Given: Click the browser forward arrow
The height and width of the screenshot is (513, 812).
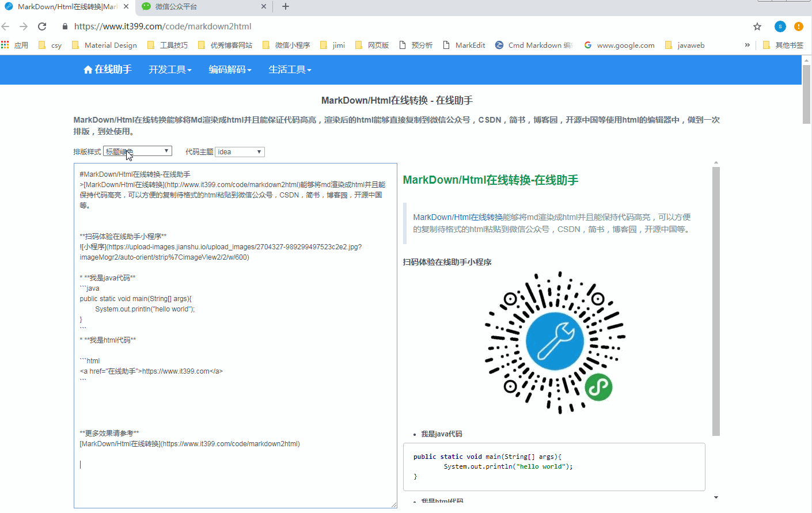Looking at the screenshot, I should [x=24, y=26].
